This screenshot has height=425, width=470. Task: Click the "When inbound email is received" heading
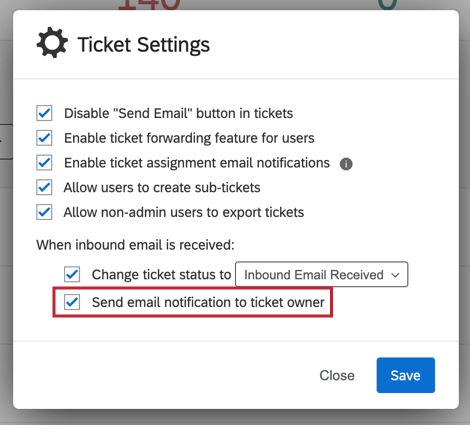coord(135,245)
